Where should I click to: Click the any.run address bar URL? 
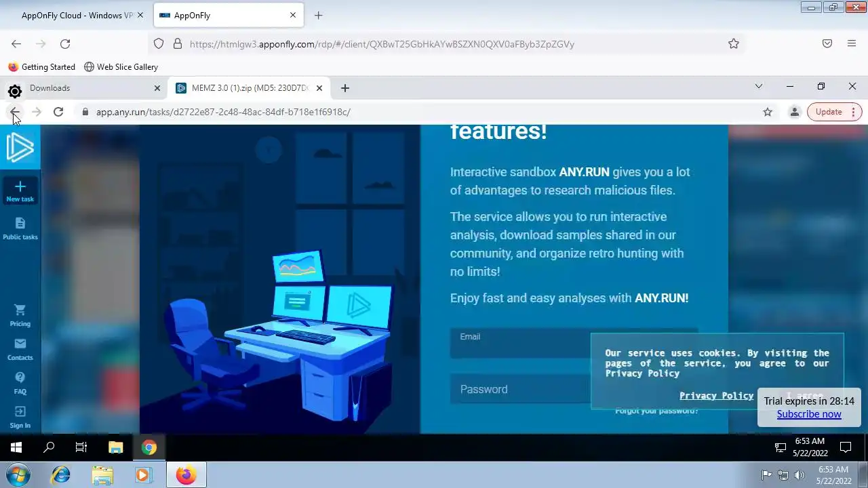point(223,112)
